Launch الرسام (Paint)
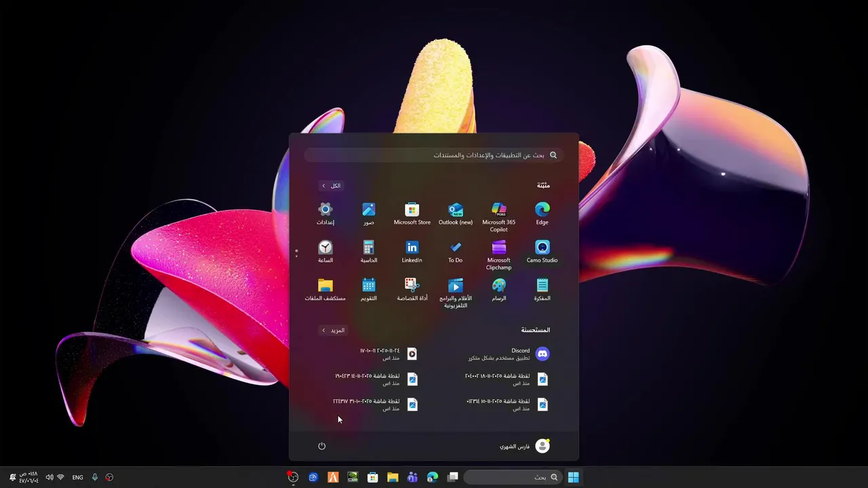Image resolution: width=868 pixels, height=488 pixels. pyautogui.click(x=498, y=289)
